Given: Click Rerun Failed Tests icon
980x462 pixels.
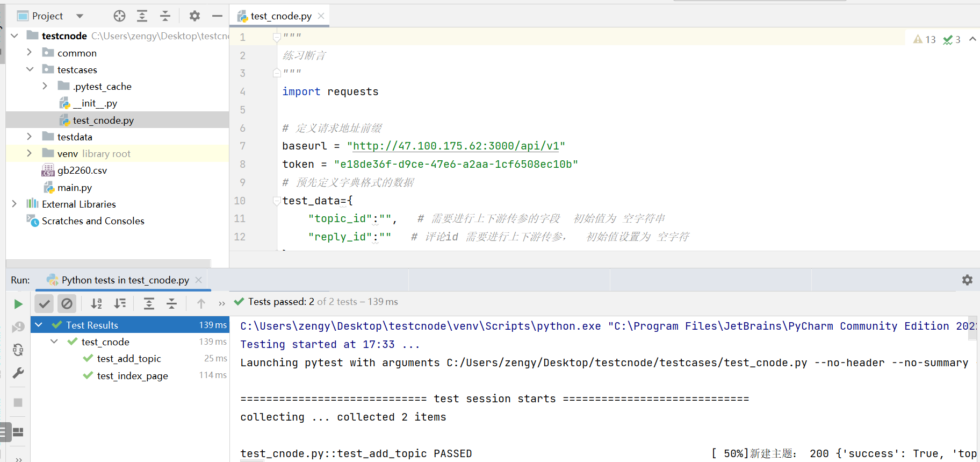Looking at the screenshot, I should (18, 327).
